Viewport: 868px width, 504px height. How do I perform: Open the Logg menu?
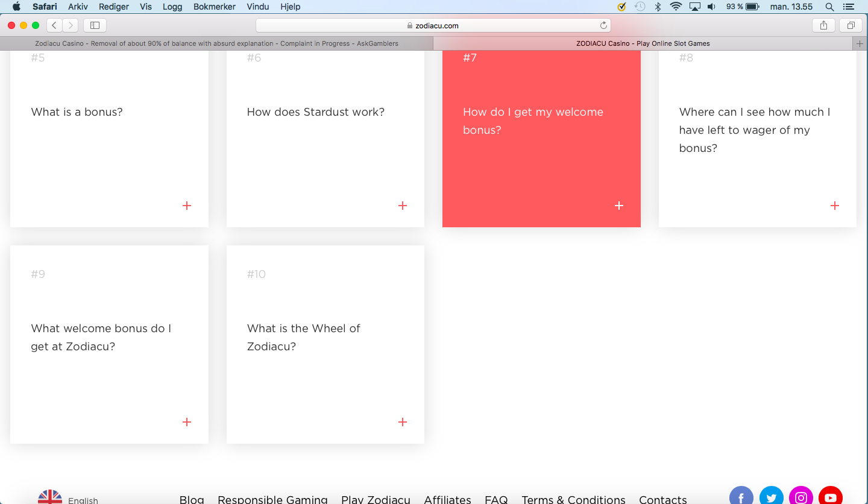(173, 7)
